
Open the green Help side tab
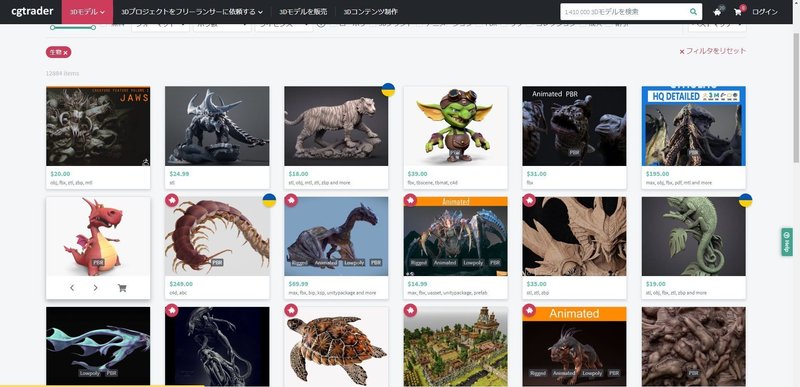click(787, 242)
